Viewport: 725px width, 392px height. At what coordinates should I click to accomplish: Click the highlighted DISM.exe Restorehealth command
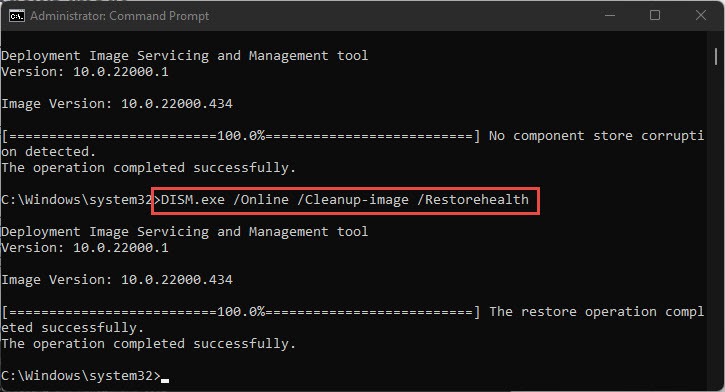pos(345,200)
